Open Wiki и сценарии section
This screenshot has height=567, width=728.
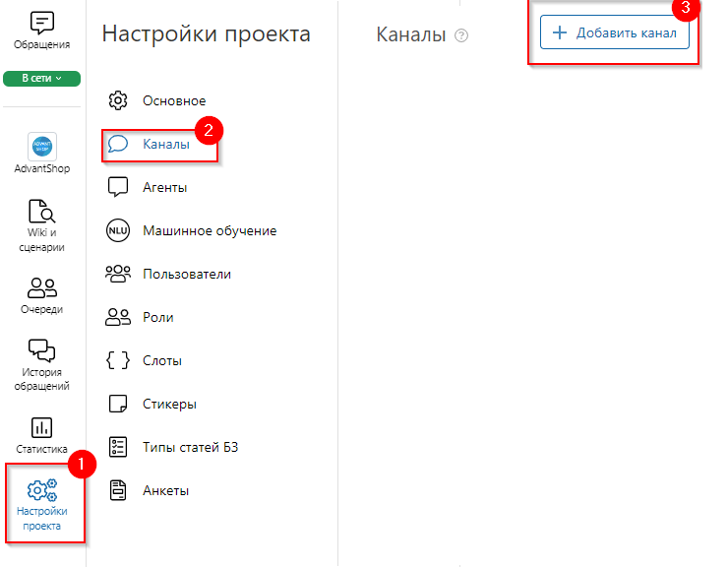pos(42,212)
